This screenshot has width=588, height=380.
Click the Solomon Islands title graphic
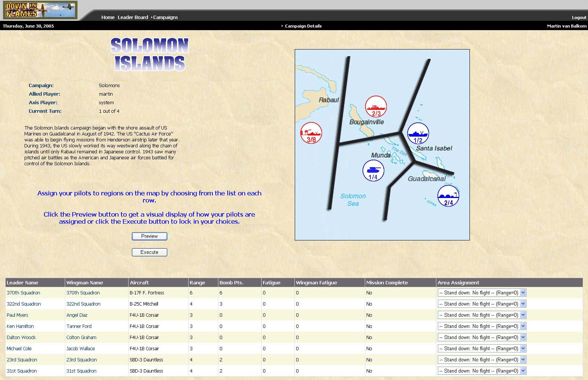(x=149, y=54)
